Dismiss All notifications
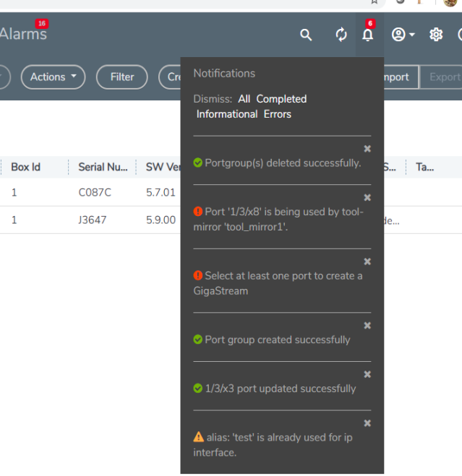462x476 pixels. 244,99
